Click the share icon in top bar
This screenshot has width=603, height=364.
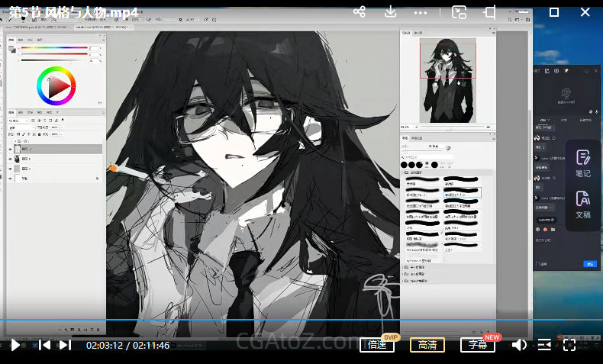click(x=360, y=12)
